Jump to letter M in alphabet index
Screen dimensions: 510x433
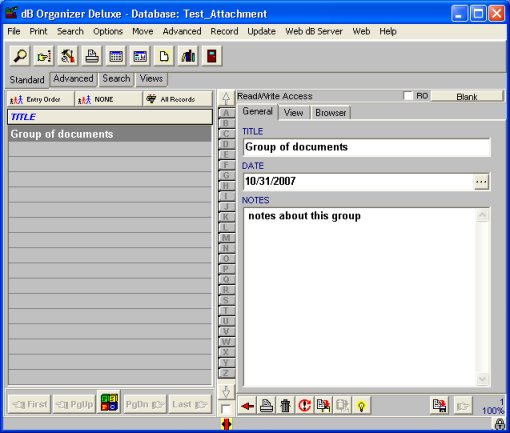[x=226, y=238]
